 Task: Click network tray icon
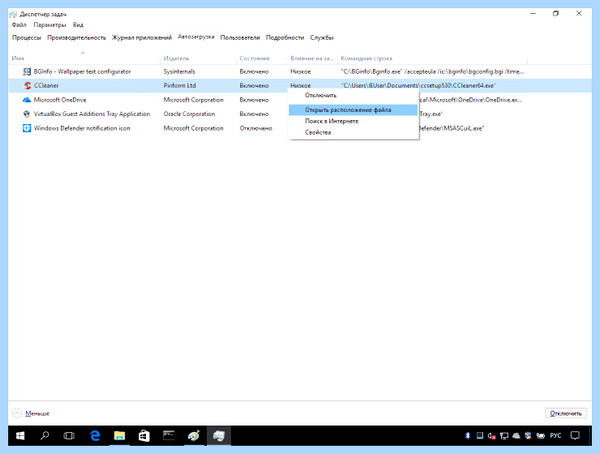(x=504, y=436)
